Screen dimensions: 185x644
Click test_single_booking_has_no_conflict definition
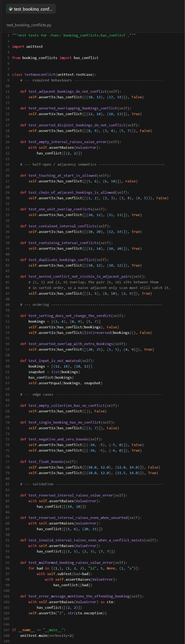pos(67,422)
